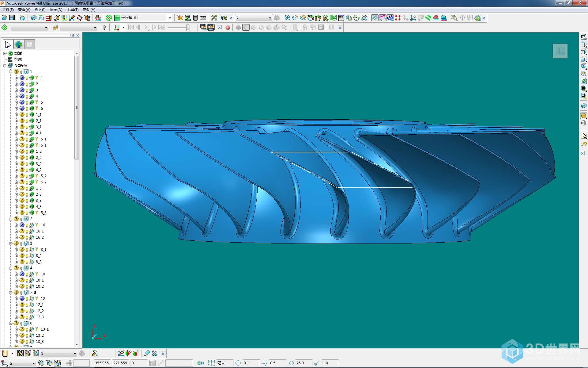Click the Print icon in top toolbar
The image size is (588, 368).
pyautogui.click(x=23, y=18)
